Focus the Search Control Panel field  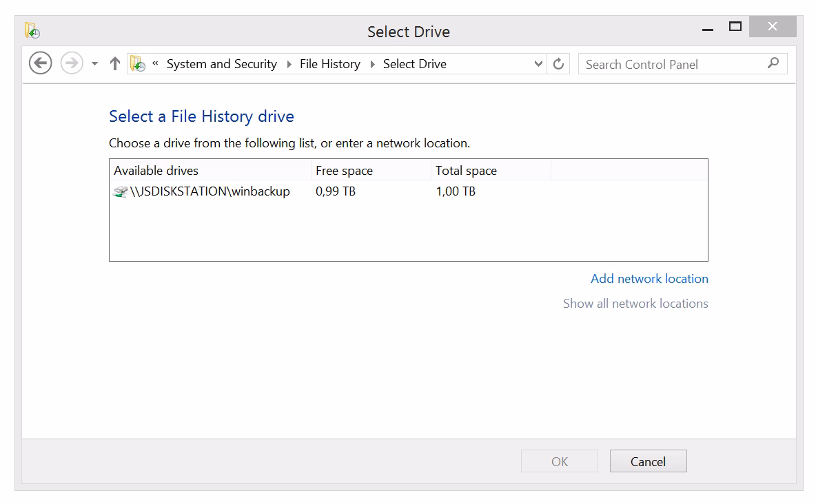(x=682, y=64)
